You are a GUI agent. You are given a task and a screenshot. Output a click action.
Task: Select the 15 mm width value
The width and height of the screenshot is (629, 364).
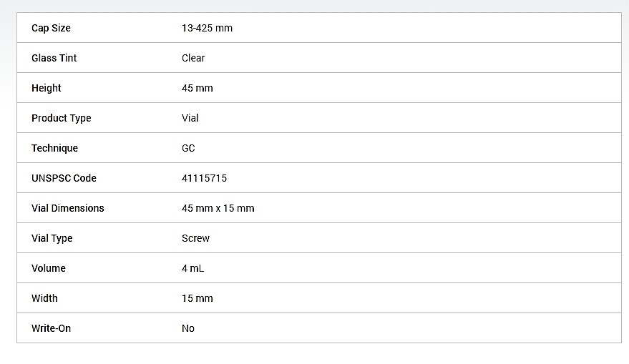tap(198, 298)
